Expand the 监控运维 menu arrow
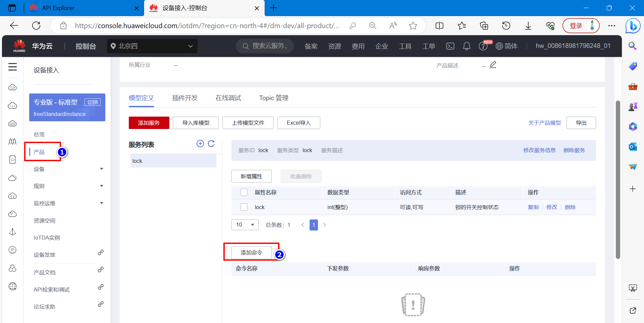Image resolution: width=644 pixels, height=323 pixels. tap(102, 203)
